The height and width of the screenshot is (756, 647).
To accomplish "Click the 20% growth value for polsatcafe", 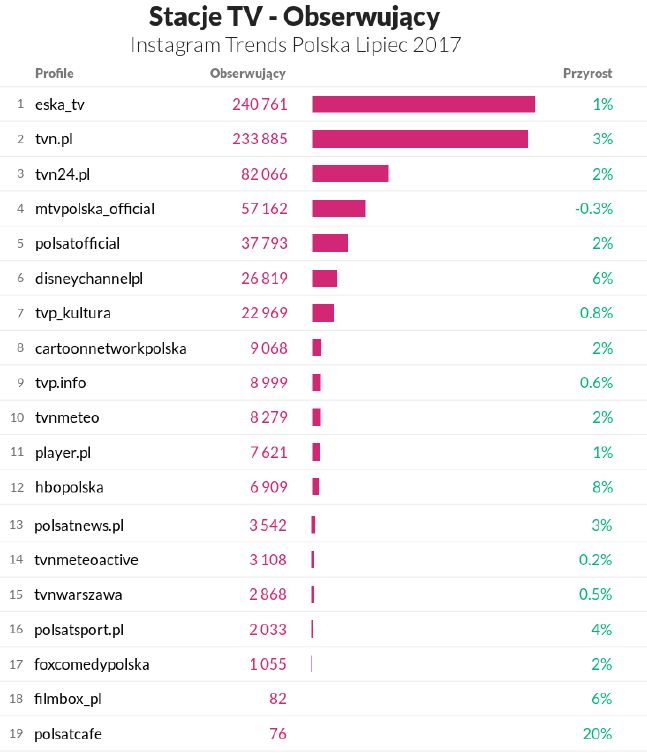I will pyautogui.click(x=597, y=734).
